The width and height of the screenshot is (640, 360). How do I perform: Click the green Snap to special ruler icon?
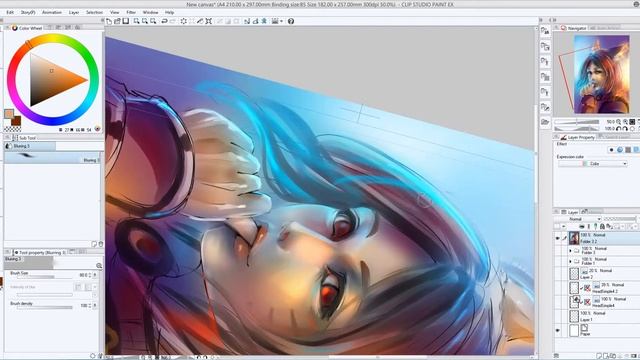pos(264,21)
